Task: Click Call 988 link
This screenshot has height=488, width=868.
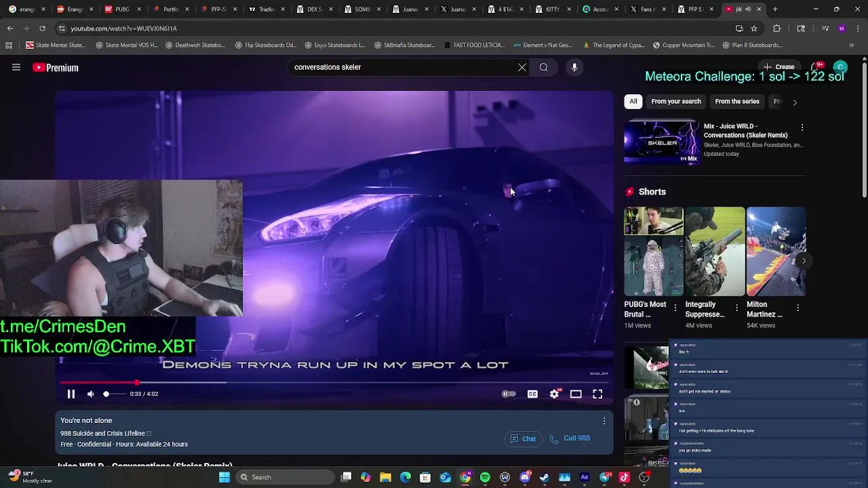Action: (x=570, y=439)
